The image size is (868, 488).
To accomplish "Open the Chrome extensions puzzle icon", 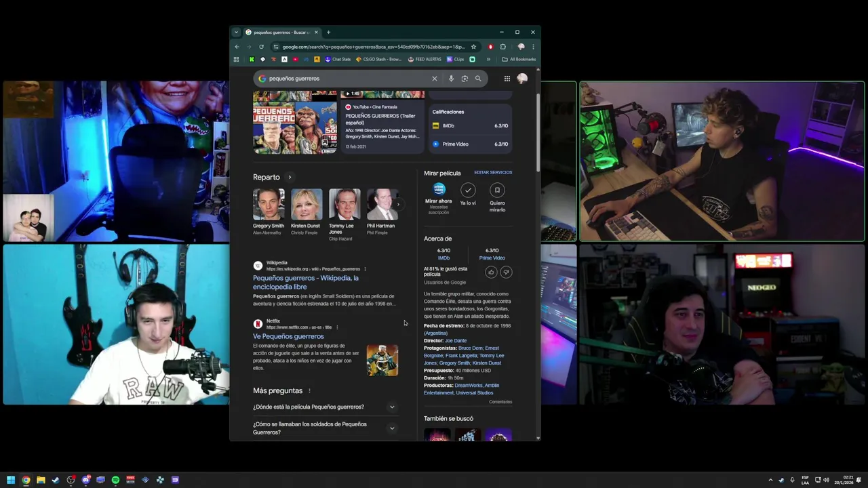I will coord(502,47).
